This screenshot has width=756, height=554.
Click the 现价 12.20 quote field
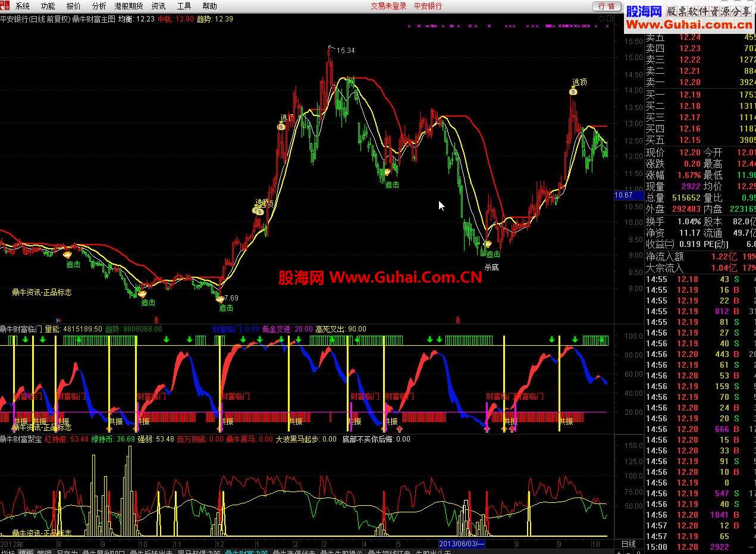[x=673, y=152]
